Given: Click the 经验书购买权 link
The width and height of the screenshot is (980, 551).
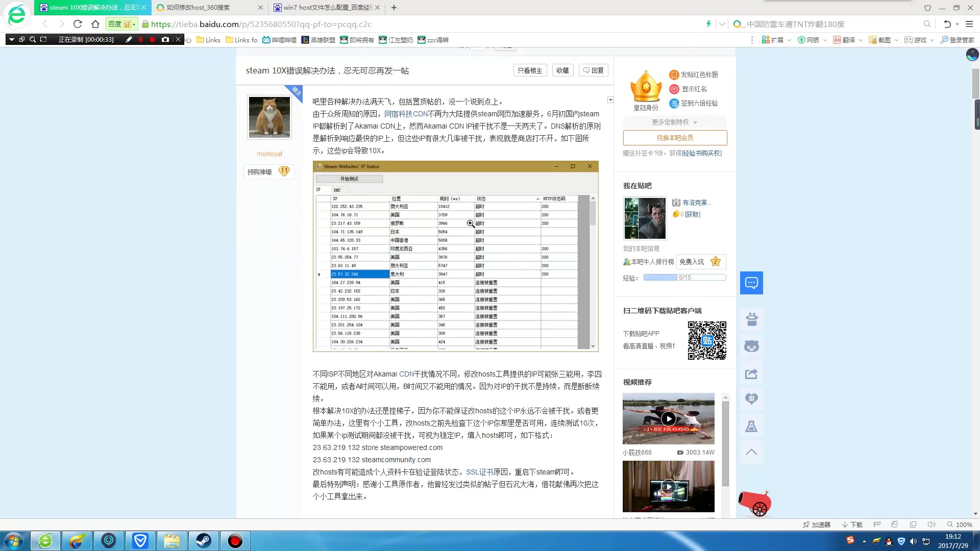Looking at the screenshot, I should tap(702, 153).
